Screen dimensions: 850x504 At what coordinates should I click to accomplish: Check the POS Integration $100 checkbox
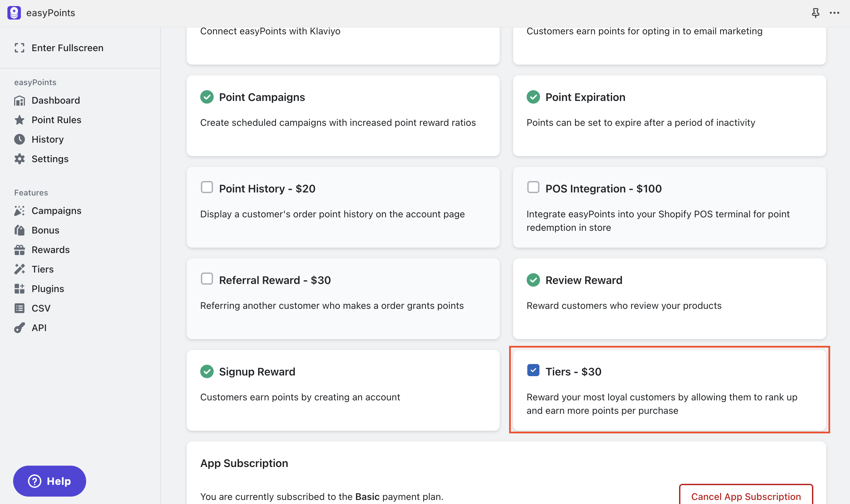pyautogui.click(x=533, y=187)
